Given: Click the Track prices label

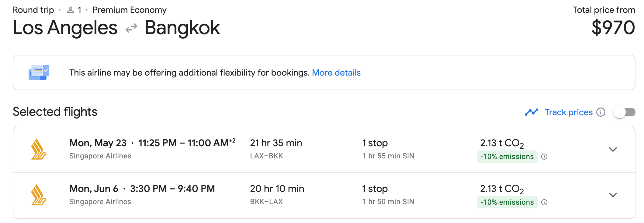Looking at the screenshot, I should [x=569, y=112].
